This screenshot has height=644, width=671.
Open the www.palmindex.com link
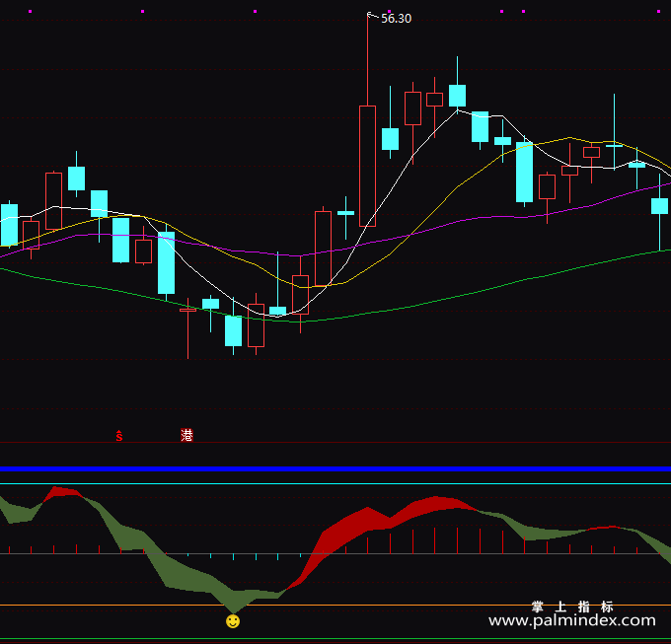coord(571,620)
